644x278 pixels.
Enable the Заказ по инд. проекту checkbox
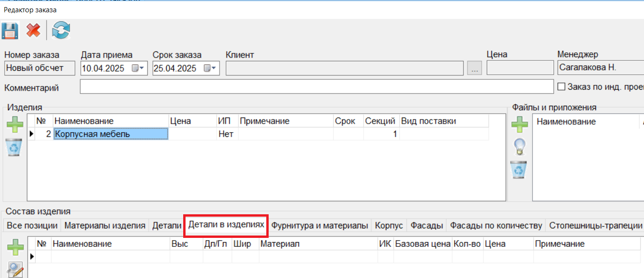[562, 87]
